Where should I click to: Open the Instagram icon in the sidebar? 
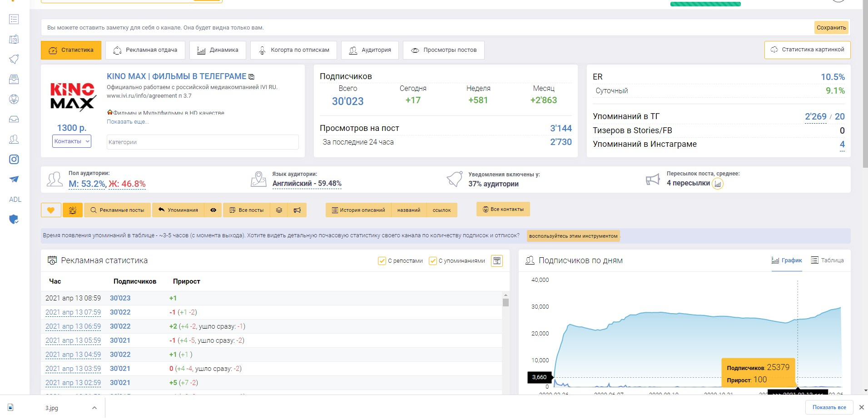point(14,160)
